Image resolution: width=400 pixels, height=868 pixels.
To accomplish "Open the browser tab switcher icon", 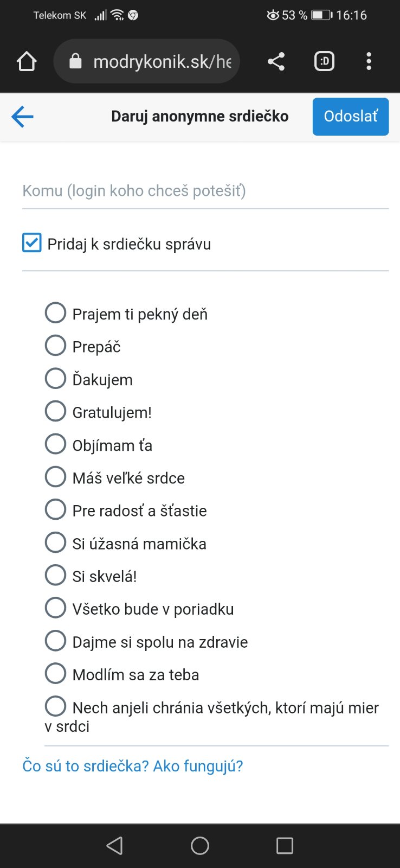I will [x=324, y=61].
